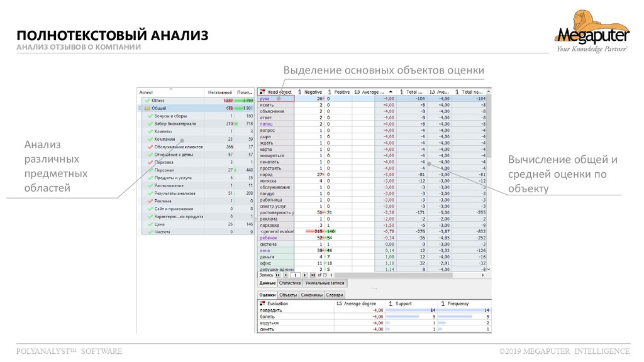The image size is (644, 362).
Task: Click the Frequency column header
Action: (464, 304)
